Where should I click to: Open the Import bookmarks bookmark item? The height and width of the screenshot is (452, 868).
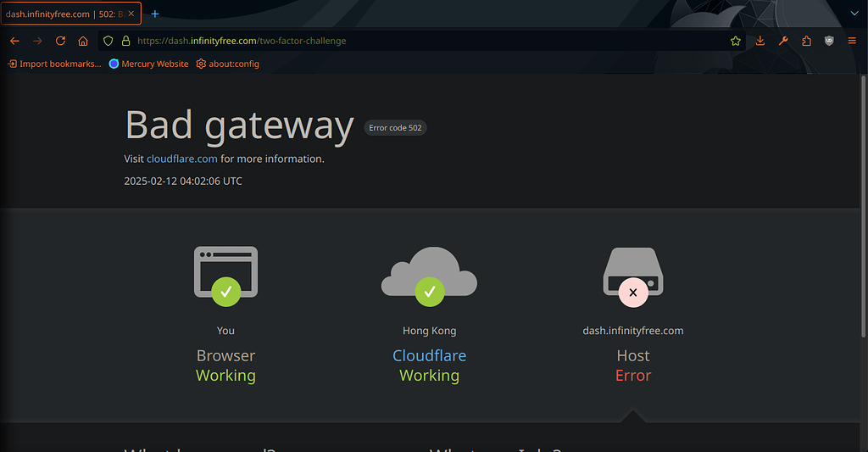pos(54,64)
